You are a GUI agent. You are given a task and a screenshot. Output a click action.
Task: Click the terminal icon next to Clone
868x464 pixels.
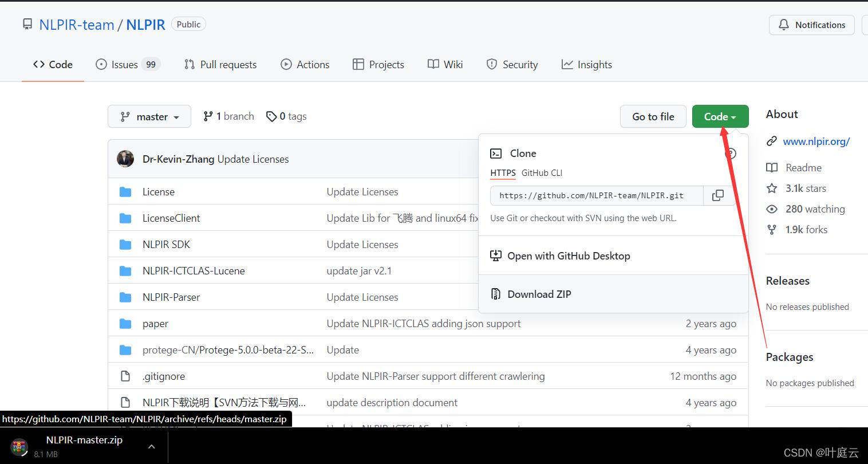496,154
